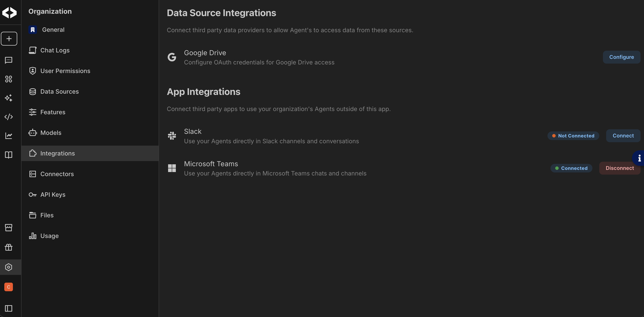Configure Google Drive OAuth credentials
Screen dimensions: 644x317
[x=621, y=57]
